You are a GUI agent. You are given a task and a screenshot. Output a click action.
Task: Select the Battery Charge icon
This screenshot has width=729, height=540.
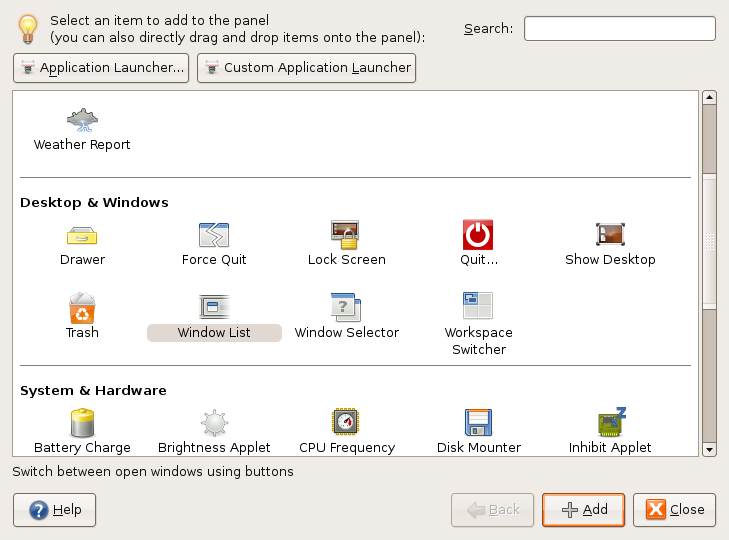tap(82, 423)
